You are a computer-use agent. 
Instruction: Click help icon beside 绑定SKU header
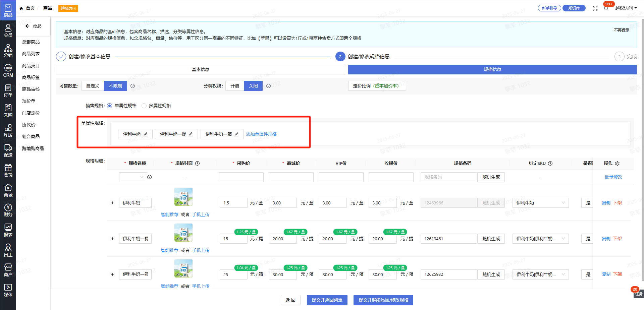click(x=550, y=164)
